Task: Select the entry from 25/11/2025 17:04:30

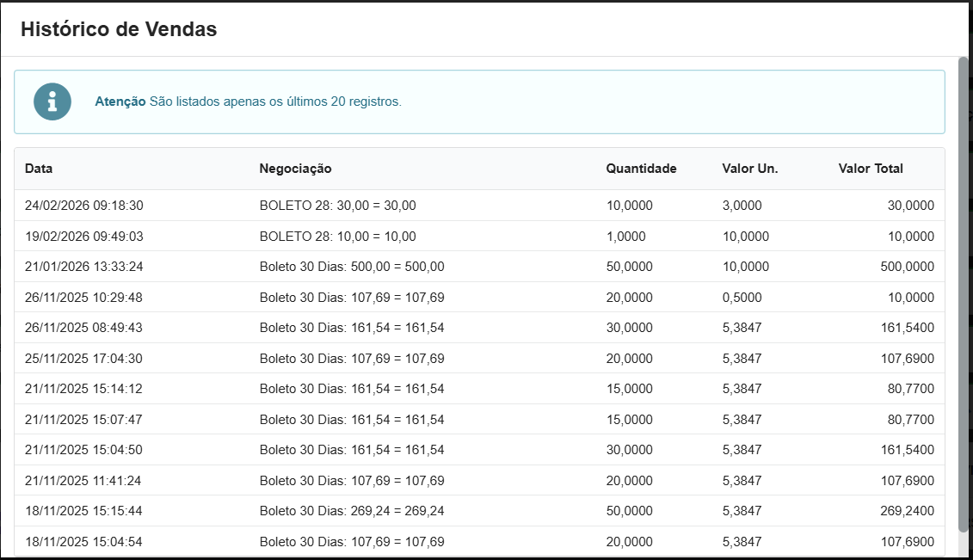Action: 84,359
